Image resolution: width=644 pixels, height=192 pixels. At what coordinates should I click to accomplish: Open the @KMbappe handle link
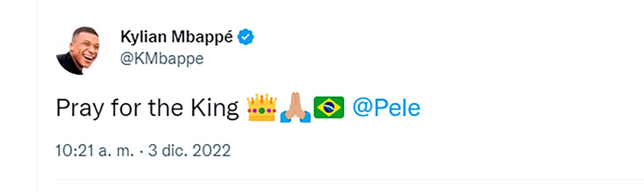[162, 59]
